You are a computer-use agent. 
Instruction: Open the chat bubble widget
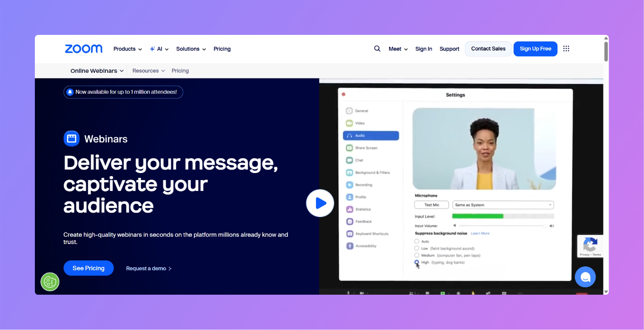(x=585, y=277)
